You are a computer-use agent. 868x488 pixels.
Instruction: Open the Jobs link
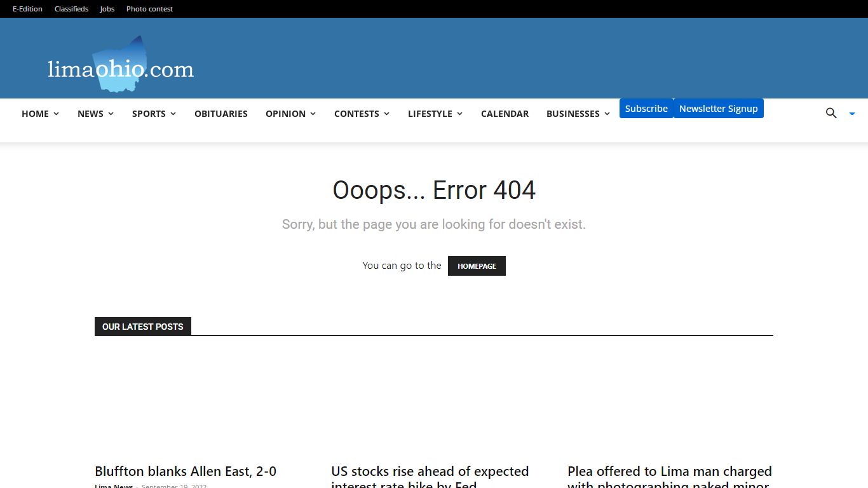107,9
